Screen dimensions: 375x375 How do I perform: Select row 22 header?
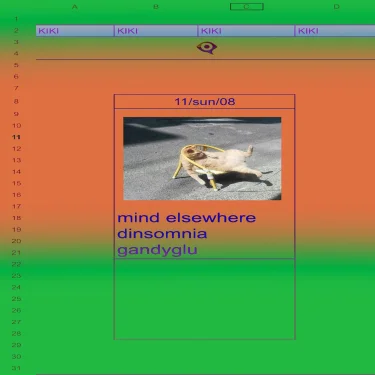pos(16,264)
